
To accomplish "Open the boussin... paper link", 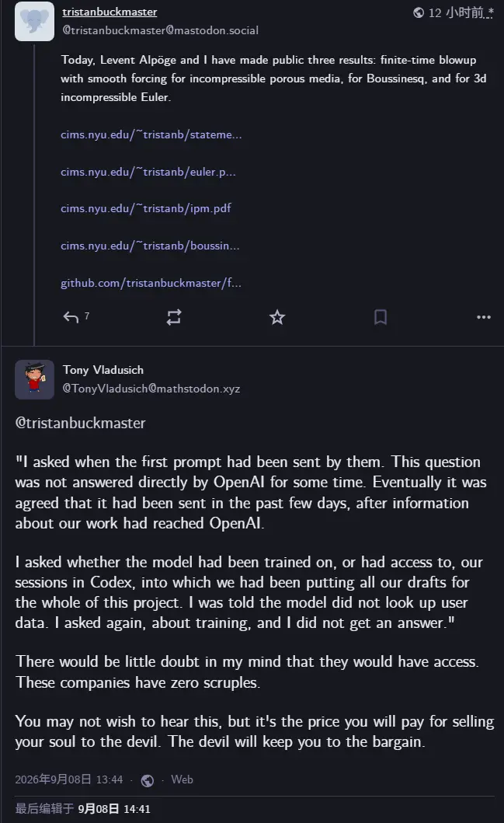I will point(150,246).
